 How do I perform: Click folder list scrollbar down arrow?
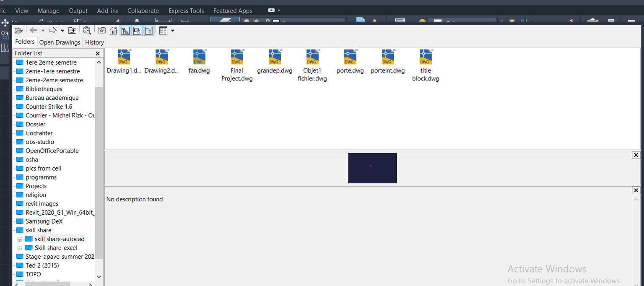tap(99, 277)
